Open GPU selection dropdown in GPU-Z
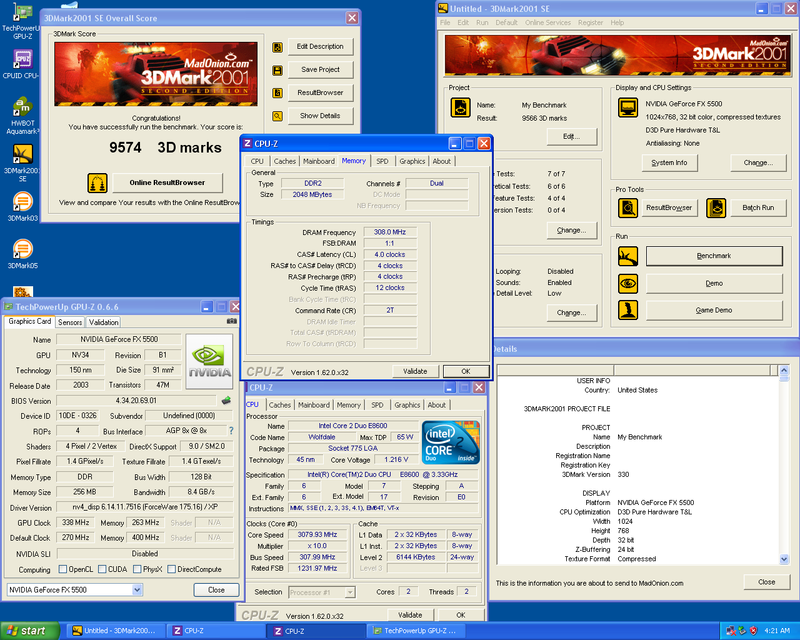The height and width of the screenshot is (640, 800). [137, 590]
